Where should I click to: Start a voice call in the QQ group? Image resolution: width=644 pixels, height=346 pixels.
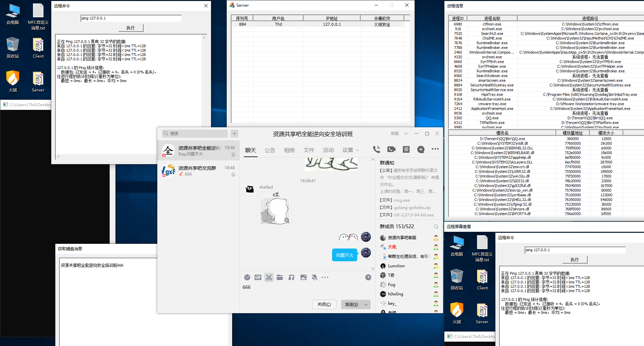coord(377,149)
